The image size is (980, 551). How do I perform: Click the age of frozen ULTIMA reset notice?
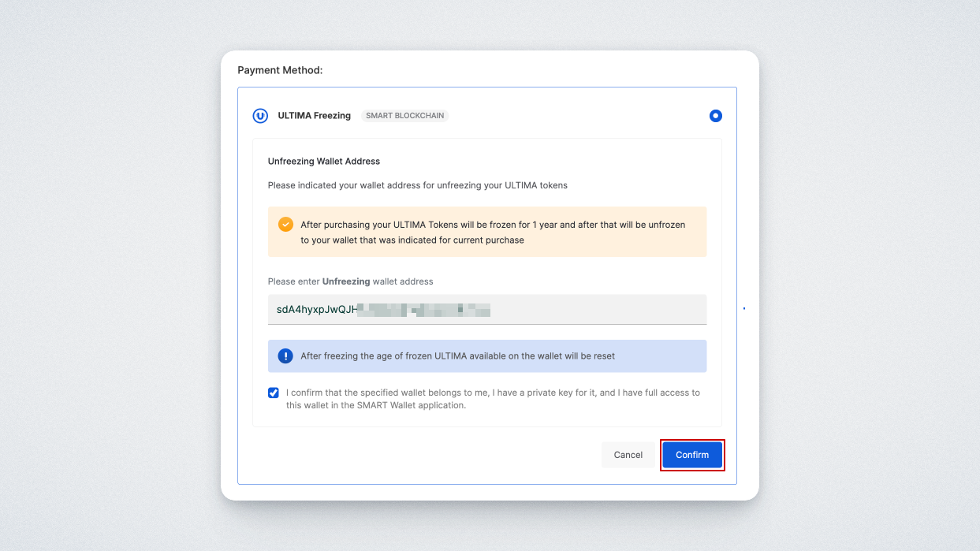point(457,356)
